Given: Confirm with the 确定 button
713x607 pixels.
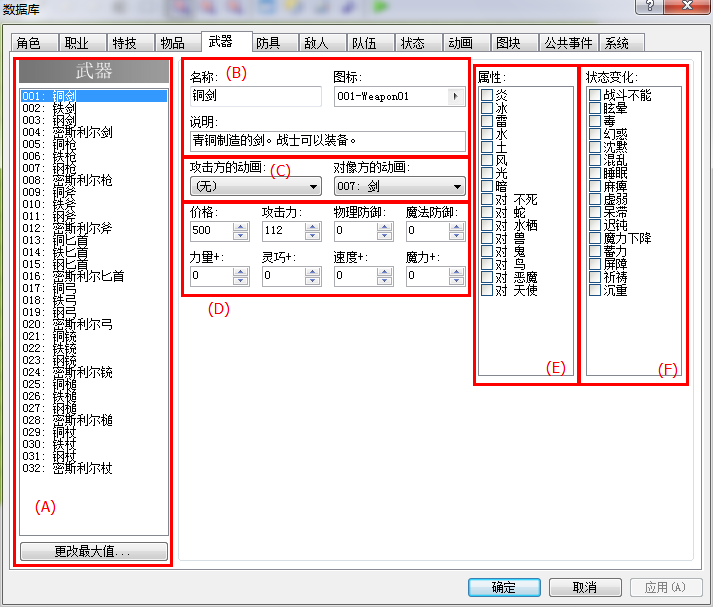Looking at the screenshot, I should point(504,587).
